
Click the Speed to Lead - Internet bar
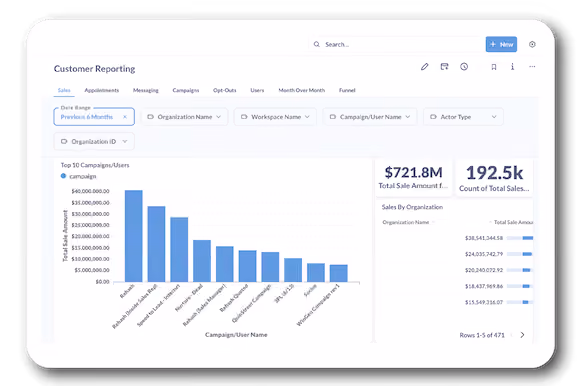179,249
